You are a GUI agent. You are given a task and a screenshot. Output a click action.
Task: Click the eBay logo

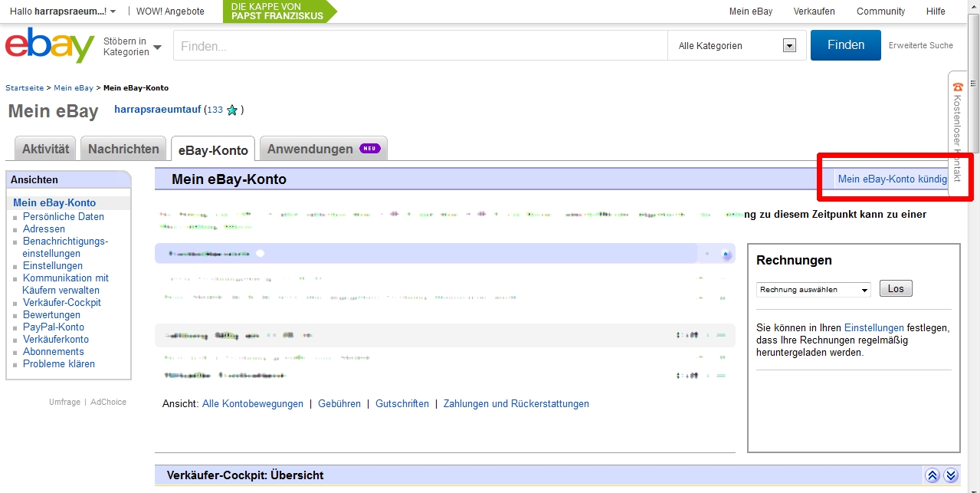49,46
